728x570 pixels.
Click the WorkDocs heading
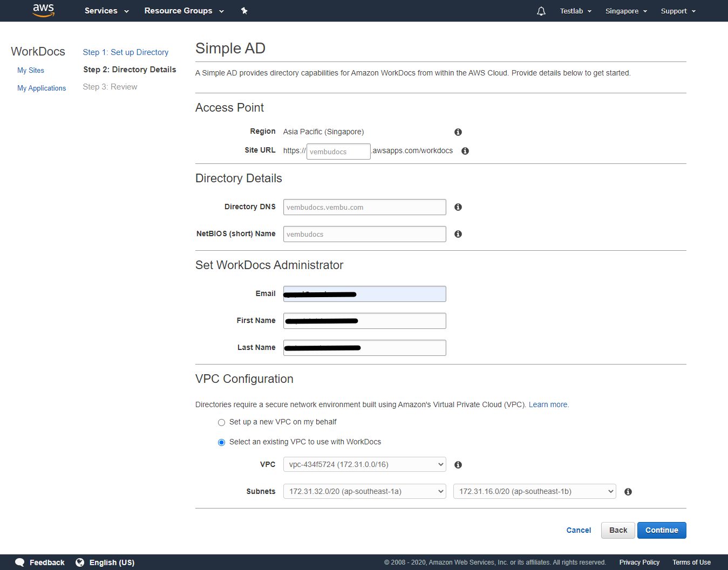pos(38,51)
